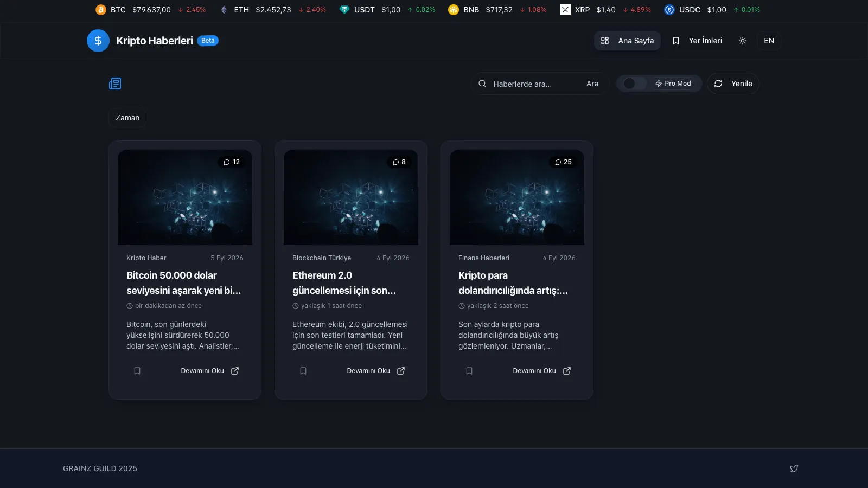Screen dimensions: 868x488
Task: Click the BTC coin icon in ticker
Action: pyautogui.click(x=101, y=10)
